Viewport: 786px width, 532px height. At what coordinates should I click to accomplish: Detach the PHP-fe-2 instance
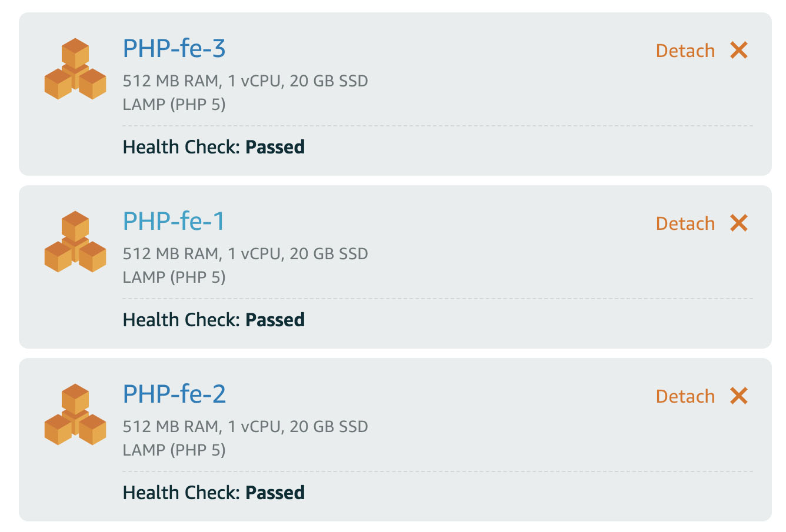685,397
